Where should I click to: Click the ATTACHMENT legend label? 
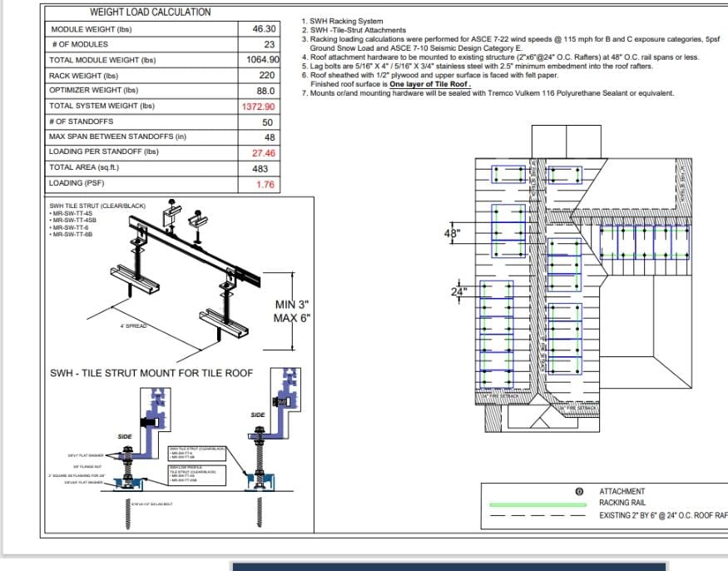pyautogui.click(x=622, y=492)
